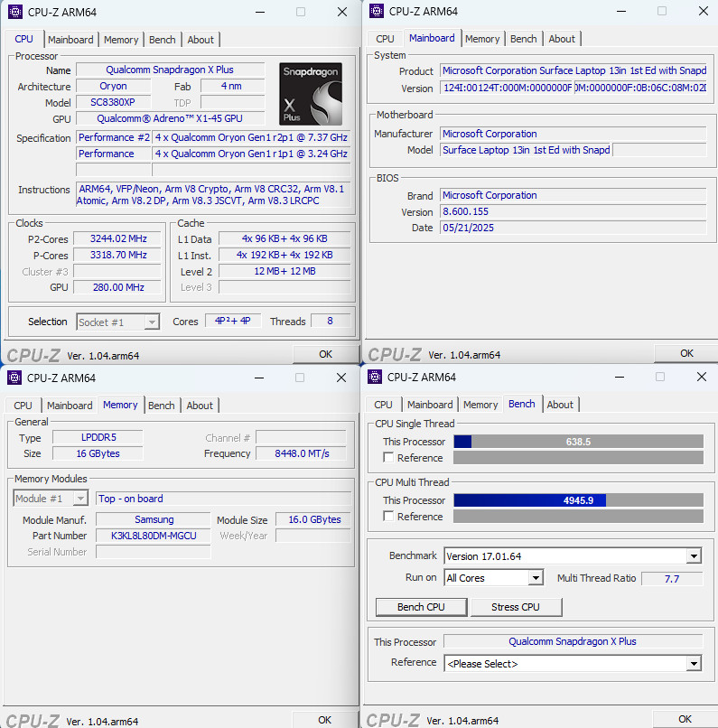Image resolution: width=718 pixels, height=728 pixels.
Task: Tick the Single Thread Reference checkbox
Action: point(388,457)
